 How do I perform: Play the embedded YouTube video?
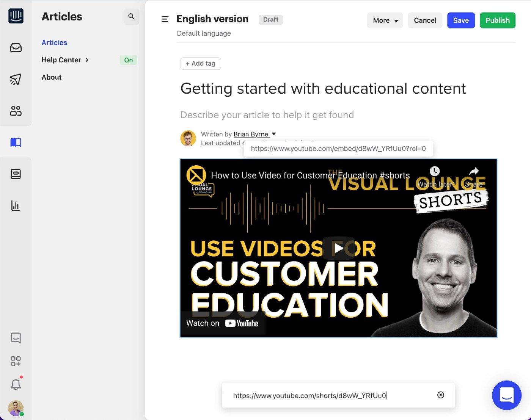[x=338, y=248]
